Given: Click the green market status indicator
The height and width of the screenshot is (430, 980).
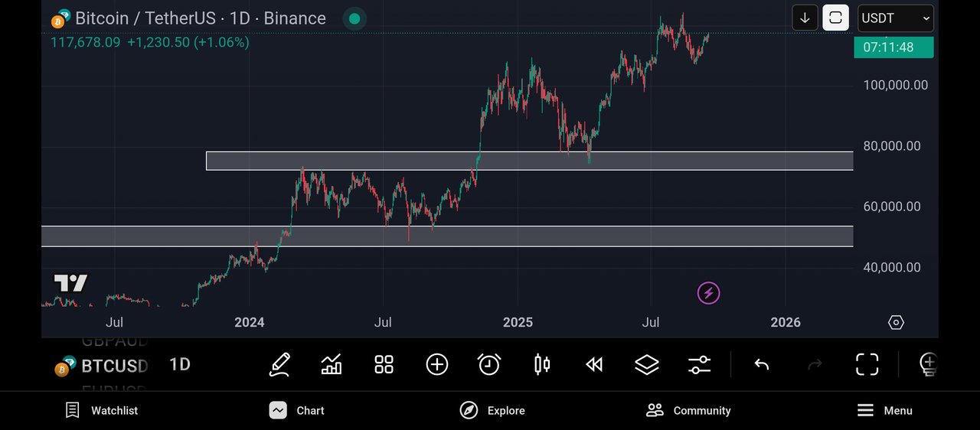Looking at the screenshot, I should point(354,18).
